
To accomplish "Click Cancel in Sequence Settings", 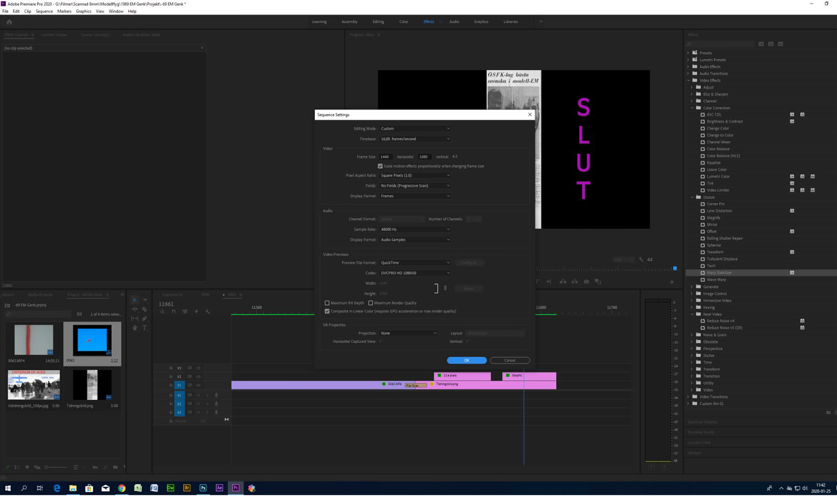I will pyautogui.click(x=510, y=360).
